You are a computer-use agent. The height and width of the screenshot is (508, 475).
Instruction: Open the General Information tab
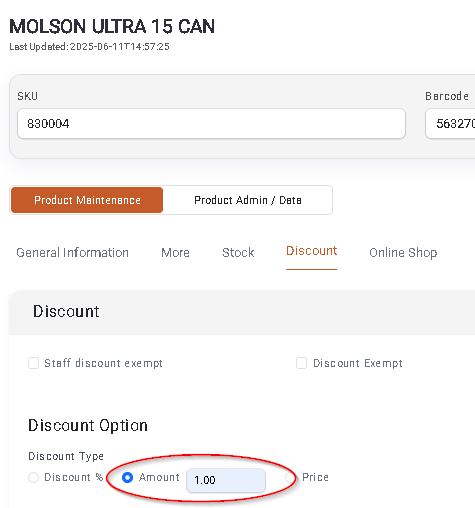click(72, 253)
